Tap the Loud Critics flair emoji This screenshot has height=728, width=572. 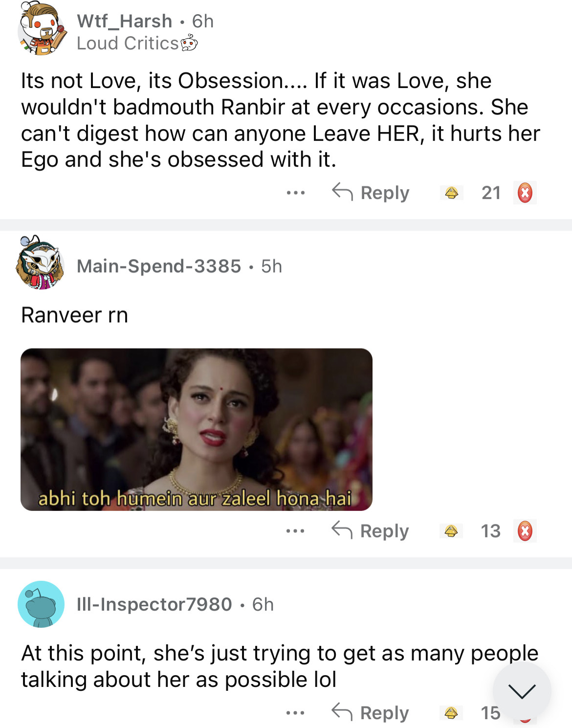189,44
